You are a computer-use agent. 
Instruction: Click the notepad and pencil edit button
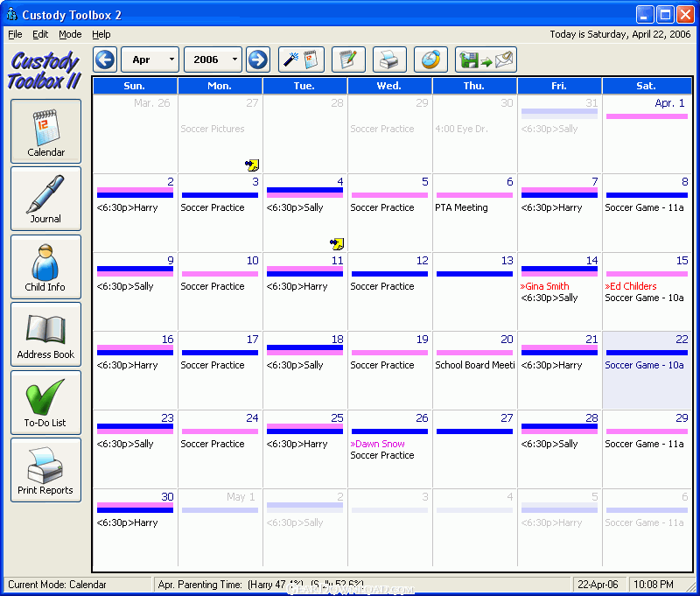pos(348,60)
